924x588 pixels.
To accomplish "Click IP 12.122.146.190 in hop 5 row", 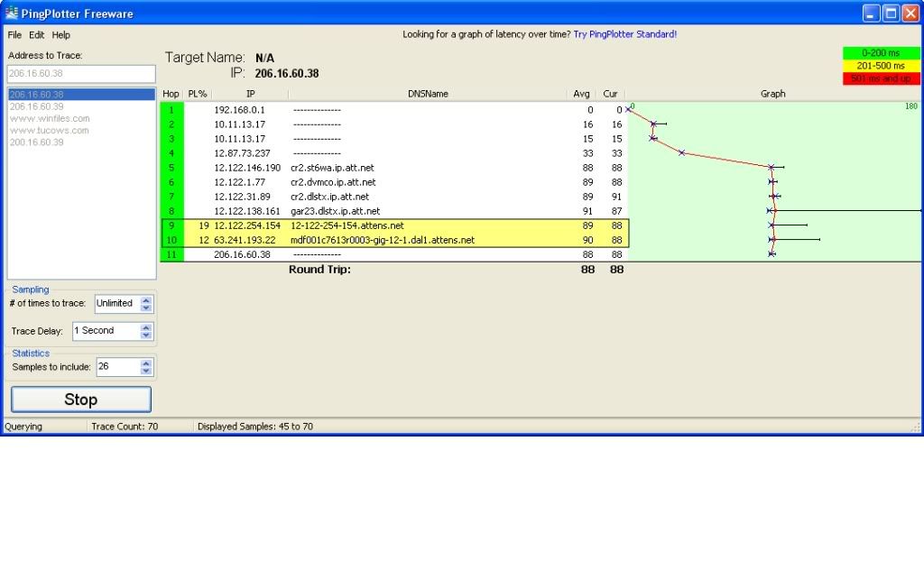I will [x=247, y=168].
